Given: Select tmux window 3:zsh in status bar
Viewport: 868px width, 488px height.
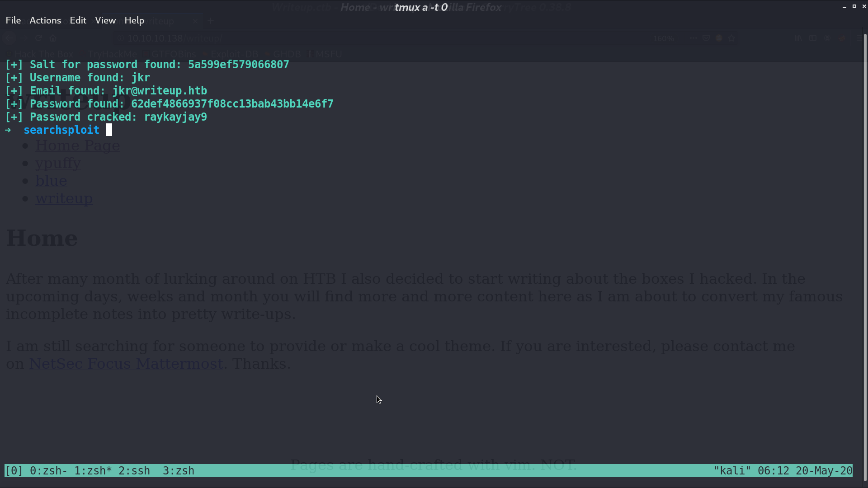Looking at the screenshot, I should (x=178, y=471).
